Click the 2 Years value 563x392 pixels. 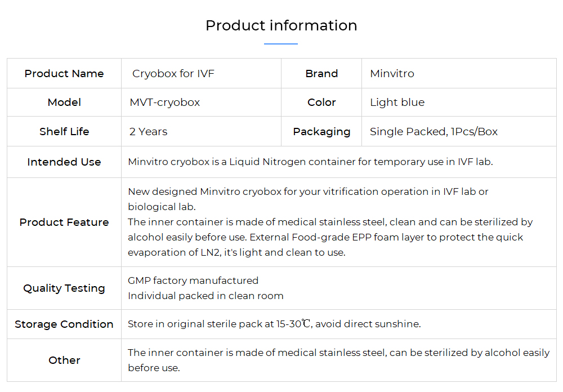pyautogui.click(x=148, y=131)
